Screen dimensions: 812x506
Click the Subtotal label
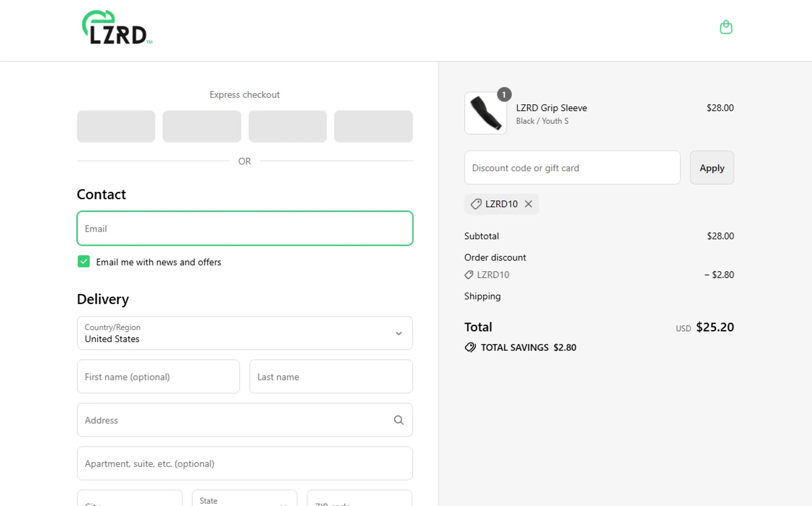(482, 236)
